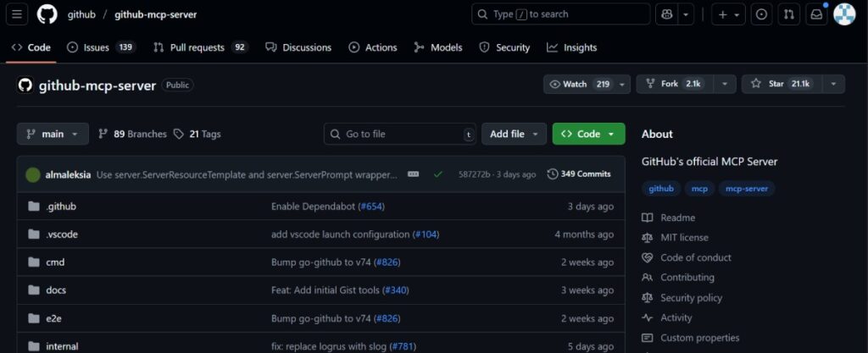The height and width of the screenshot is (353, 868).
Task: Open the star lists dropdown arrow
Action: (x=833, y=84)
